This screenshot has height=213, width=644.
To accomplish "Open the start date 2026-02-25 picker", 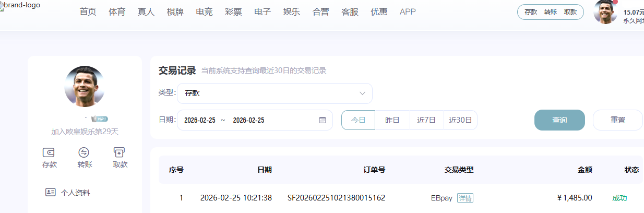I will 200,120.
